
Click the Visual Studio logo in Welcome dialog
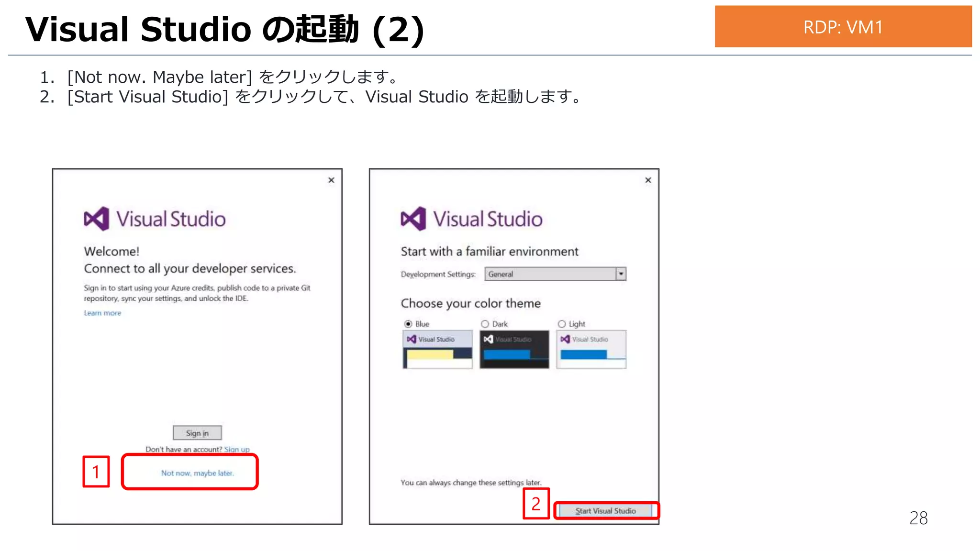(155, 219)
